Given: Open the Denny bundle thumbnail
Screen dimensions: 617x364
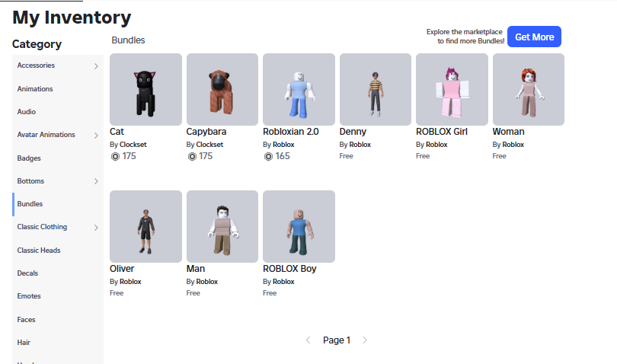Looking at the screenshot, I should tap(376, 89).
